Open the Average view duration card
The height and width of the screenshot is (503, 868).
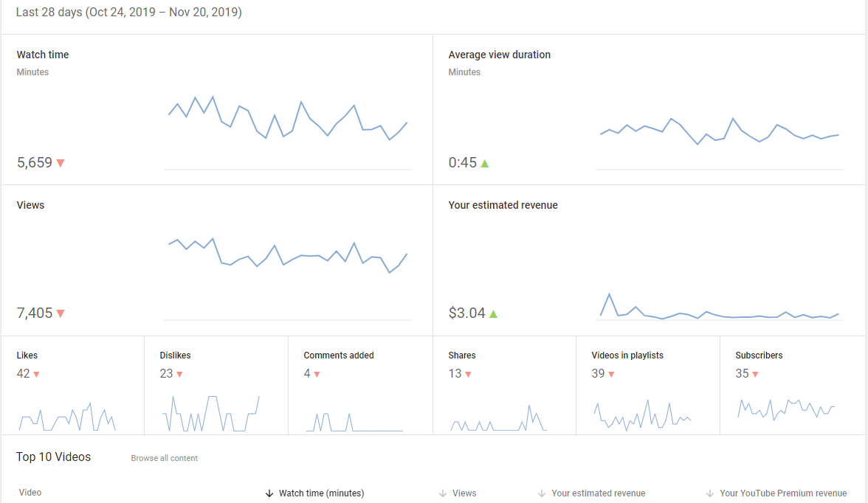tap(649, 110)
